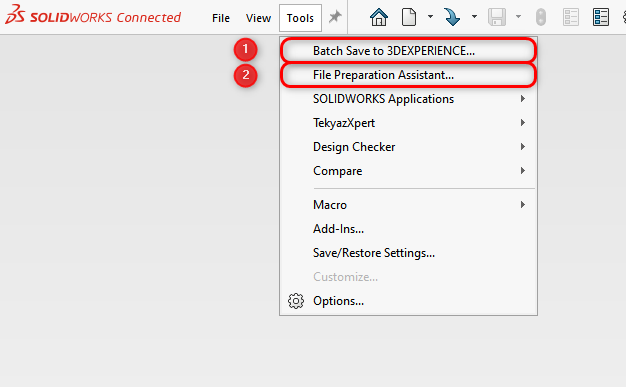
Task: Select File Preparation Assistant
Action: pyautogui.click(x=408, y=75)
